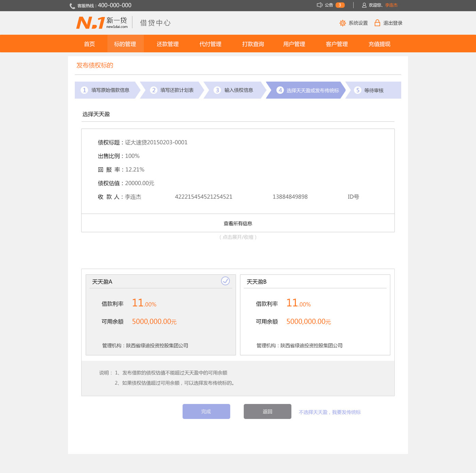Screen dimensions: 476x473
Task: Click username 李连杰 in header
Action: point(391,5)
